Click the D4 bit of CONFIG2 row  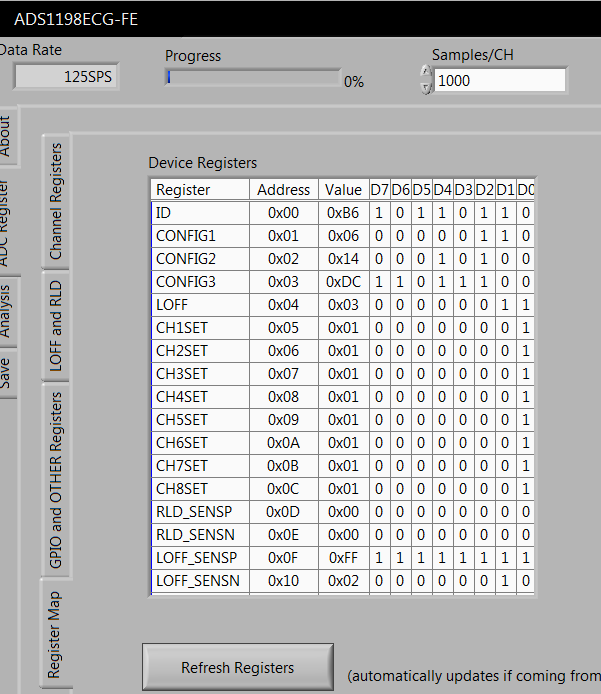[x=442, y=259]
